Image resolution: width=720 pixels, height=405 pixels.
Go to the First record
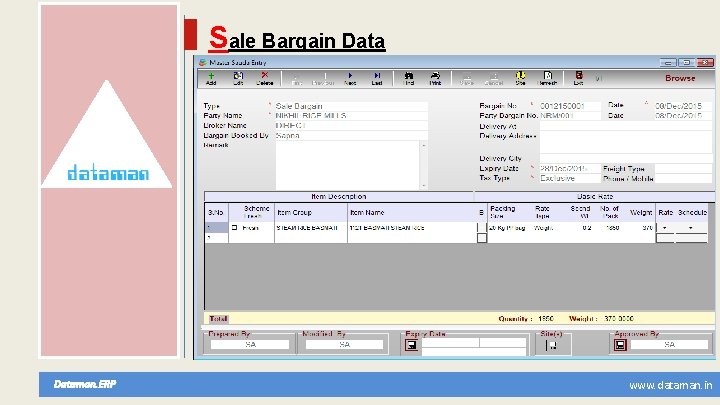tap(297, 79)
